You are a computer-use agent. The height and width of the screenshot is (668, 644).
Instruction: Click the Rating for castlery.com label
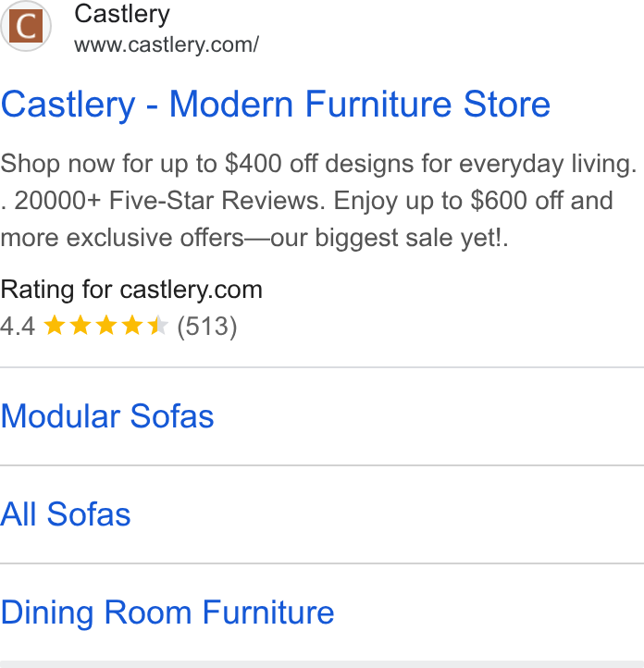point(131,290)
